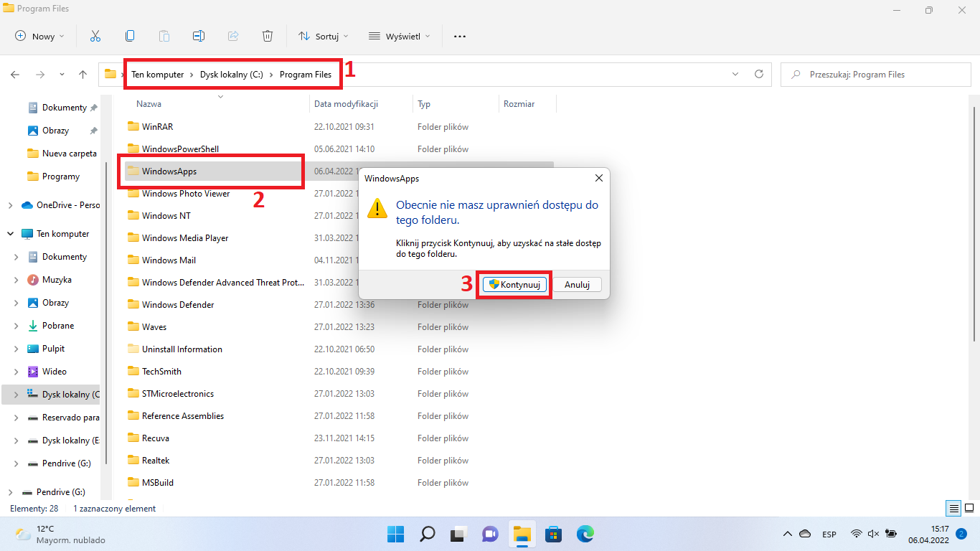
Task: Expand the Pobrane tree node
Action: pos(17,326)
